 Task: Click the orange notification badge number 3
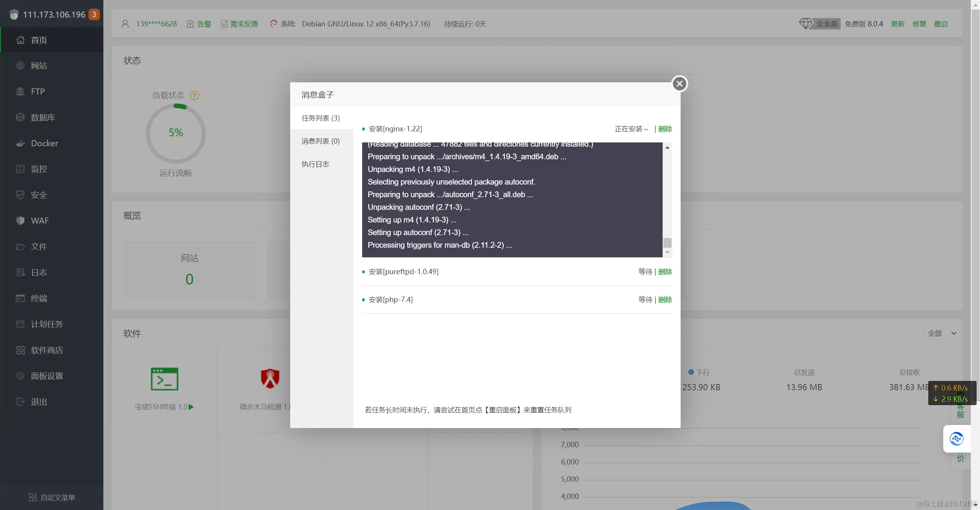94,15
